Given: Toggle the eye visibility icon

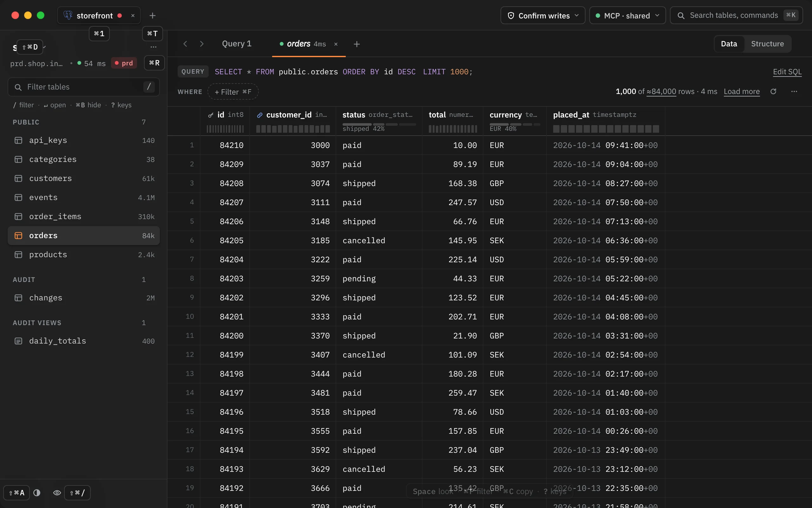Looking at the screenshot, I should [57, 492].
